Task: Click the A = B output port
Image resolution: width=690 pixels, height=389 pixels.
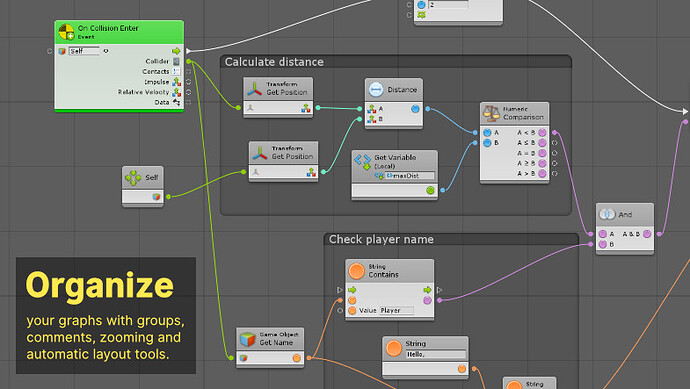Action: [x=542, y=153]
